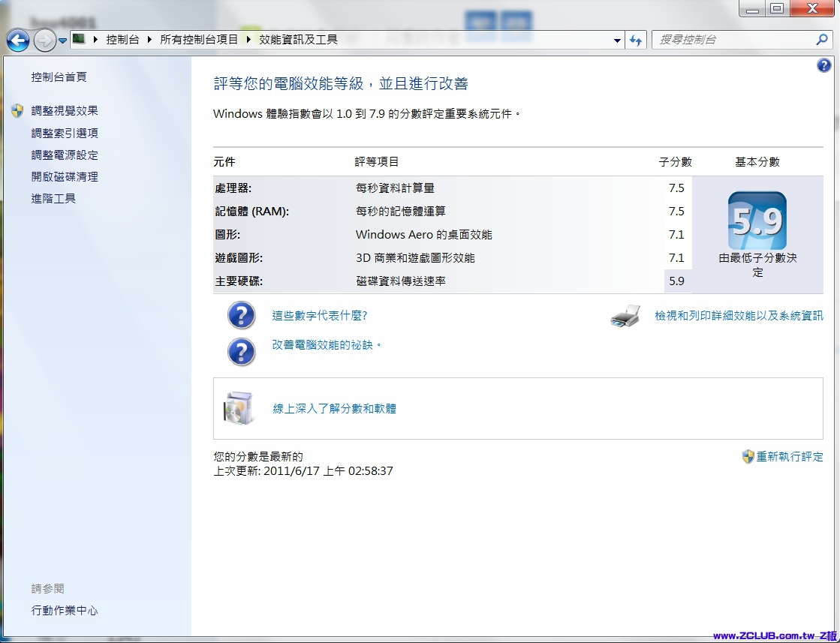Refresh the page with the refresh button
The image size is (840, 643).
coord(636,41)
